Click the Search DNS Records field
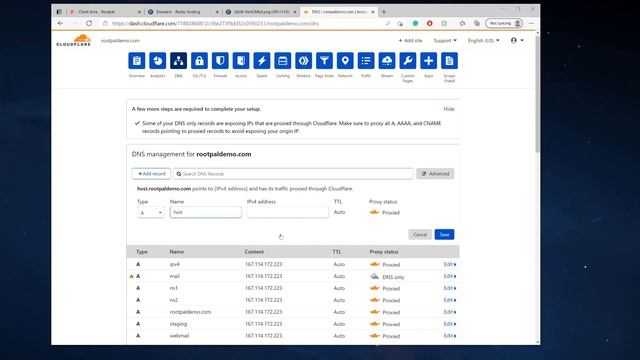The width and height of the screenshot is (640, 360). tap(293, 174)
